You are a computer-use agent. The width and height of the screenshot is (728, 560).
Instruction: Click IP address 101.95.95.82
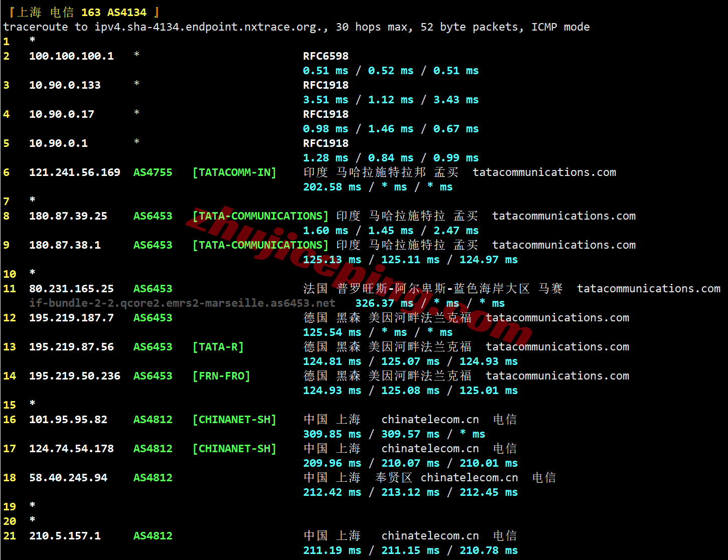click(x=68, y=420)
